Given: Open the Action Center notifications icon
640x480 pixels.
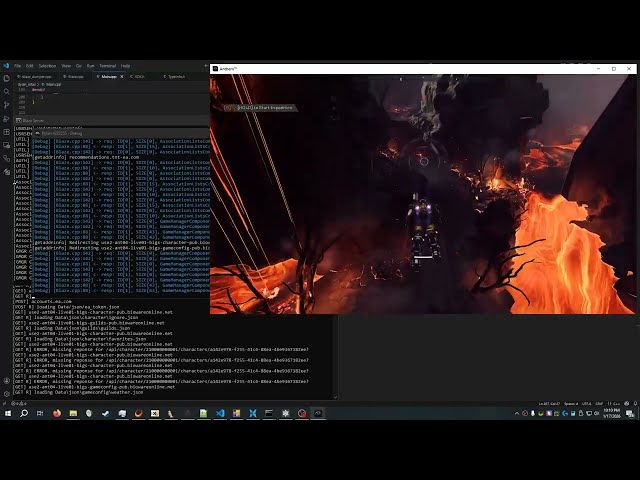Looking at the screenshot, I should pyautogui.click(x=630, y=413).
